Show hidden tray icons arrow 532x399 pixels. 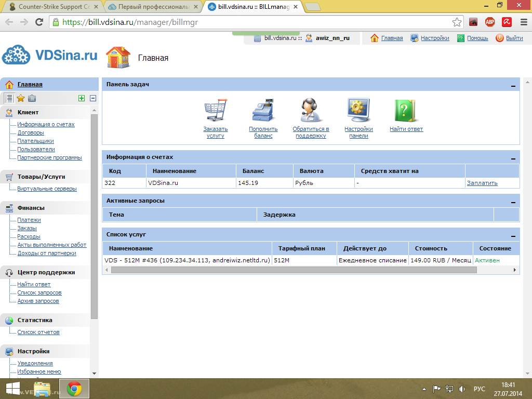pyautogui.click(x=424, y=389)
